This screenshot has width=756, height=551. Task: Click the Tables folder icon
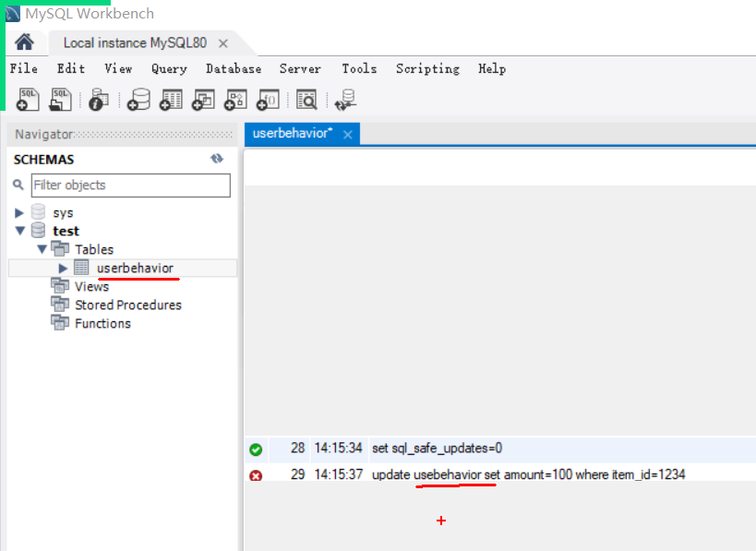point(60,249)
